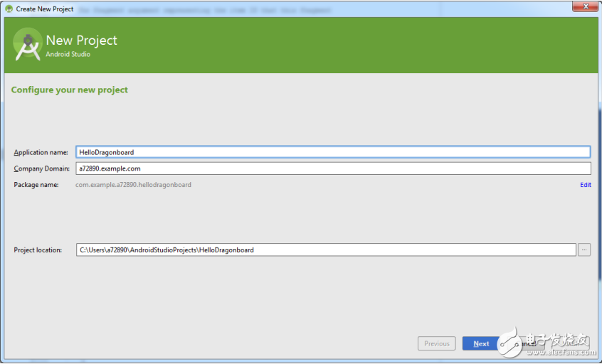This screenshot has width=602, height=364.
Task: Click the Create New Project title bar text
Action: point(46,9)
